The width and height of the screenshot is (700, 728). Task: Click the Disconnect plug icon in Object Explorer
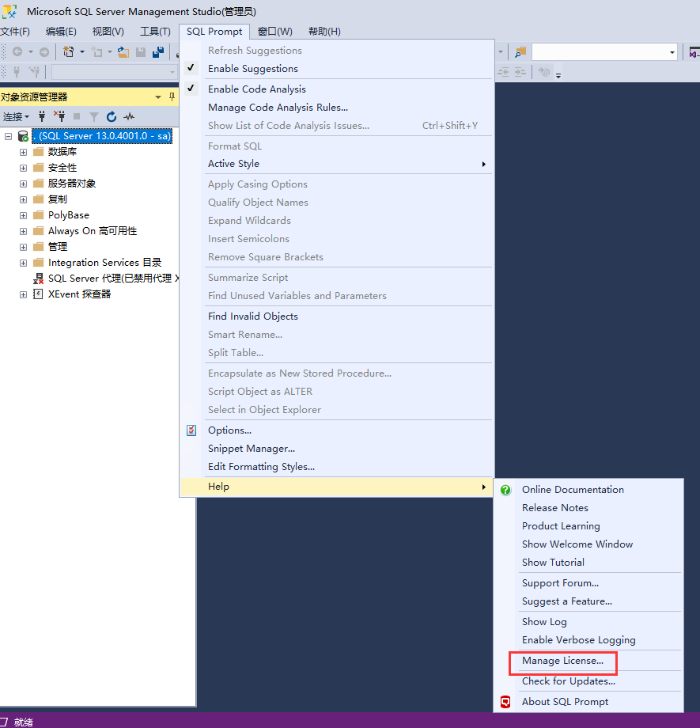click(59, 116)
